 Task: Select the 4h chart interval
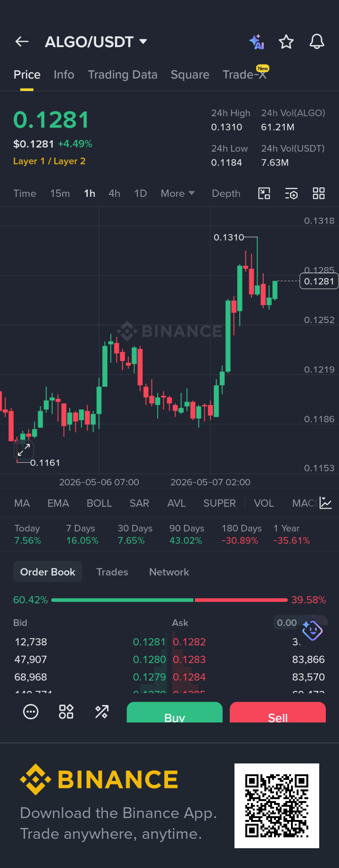tap(114, 194)
